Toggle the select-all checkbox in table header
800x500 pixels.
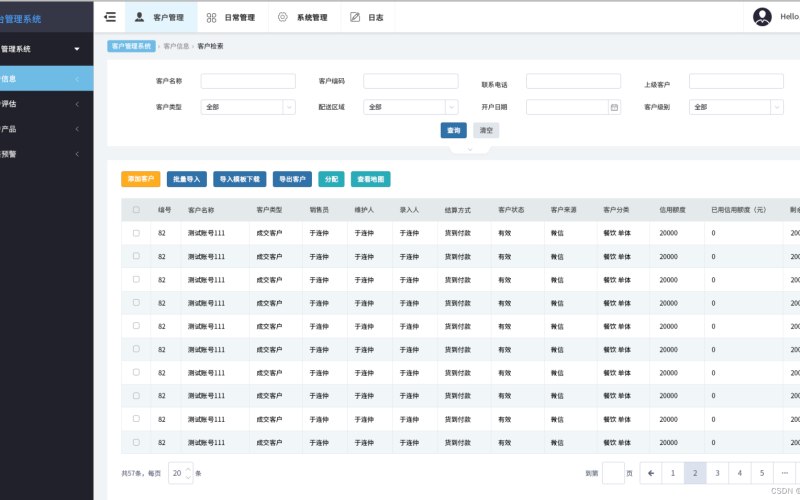point(136,210)
